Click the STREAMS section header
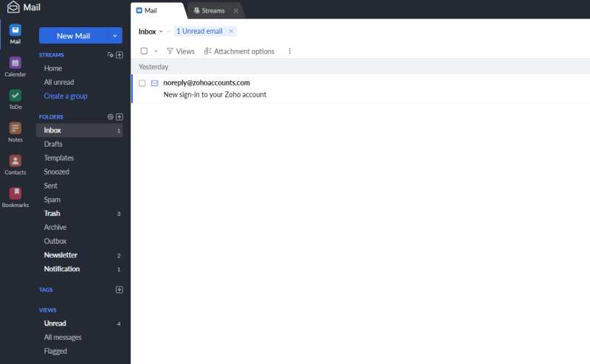Image resolution: width=590 pixels, height=364 pixels. [52, 55]
